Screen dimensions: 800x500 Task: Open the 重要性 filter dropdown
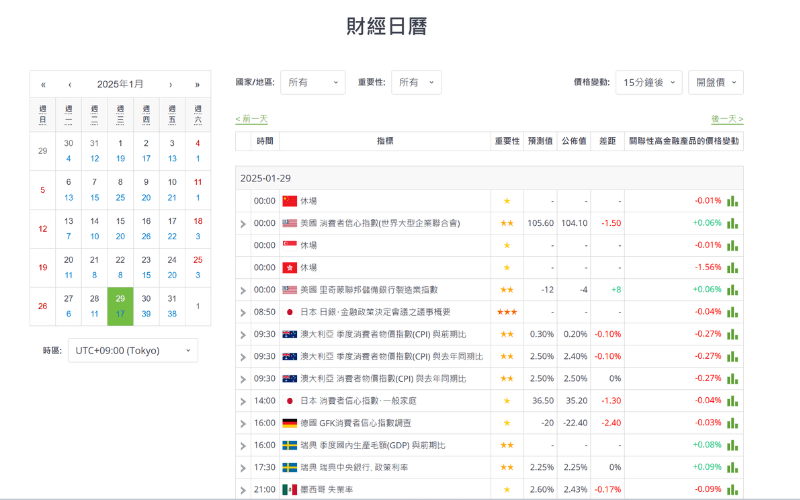[416, 82]
